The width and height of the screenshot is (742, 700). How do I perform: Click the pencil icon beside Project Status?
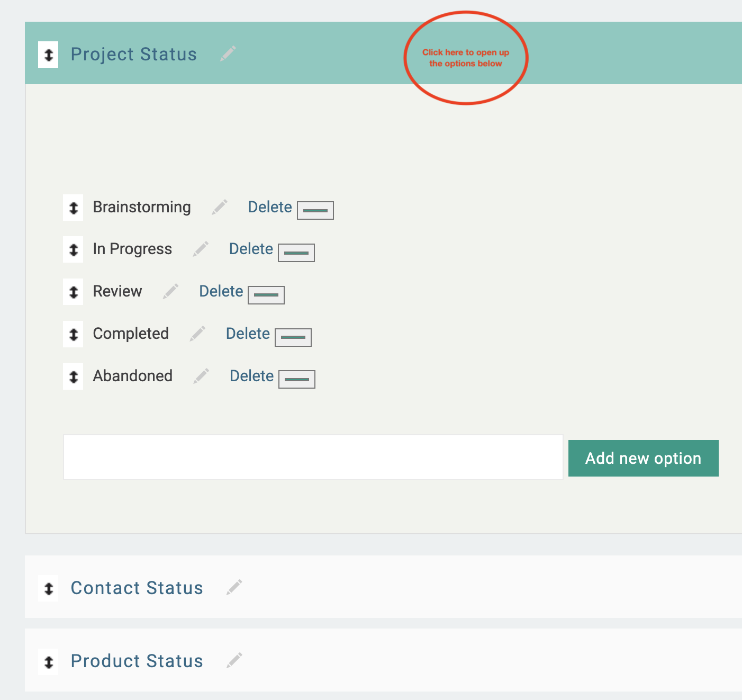pyautogui.click(x=228, y=53)
